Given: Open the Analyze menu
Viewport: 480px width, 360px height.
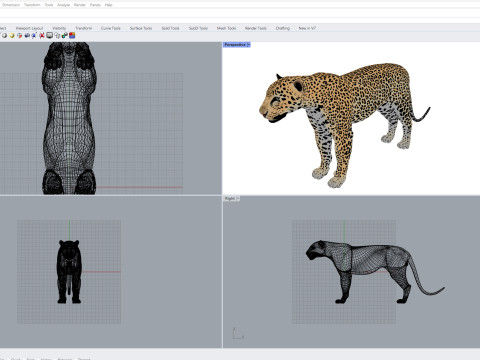Looking at the screenshot, I should tap(63, 5).
